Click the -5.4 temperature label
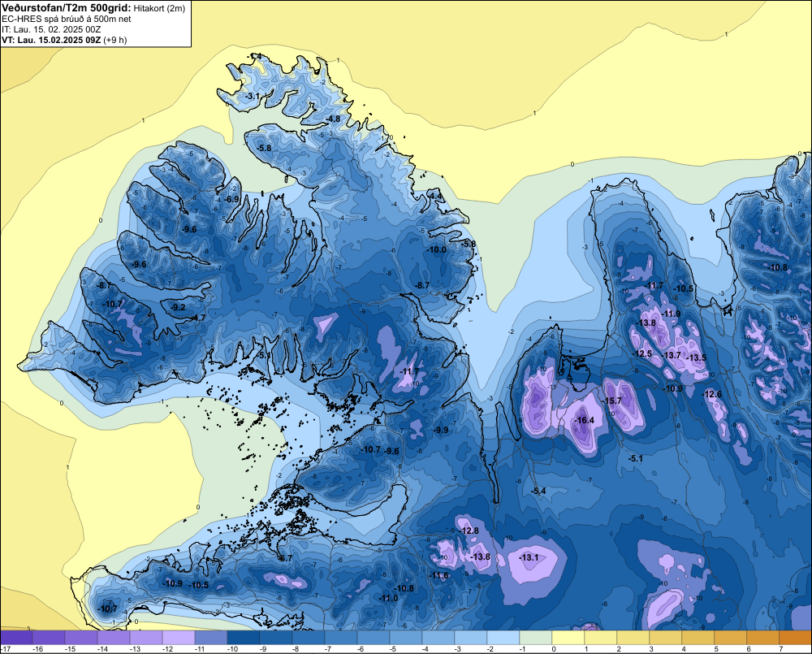Image resolution: width=812 pixels, height=654 pixels. click(x=538, y=491)
